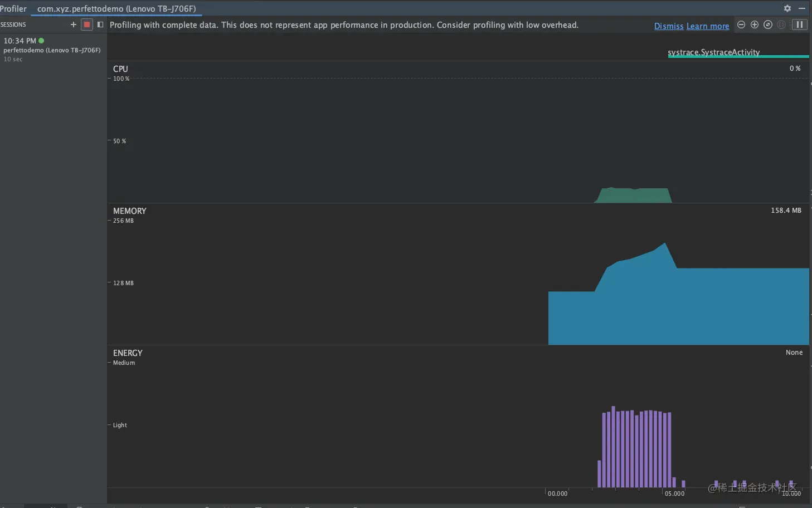This screenshot has width=812, height=508.
Task: Click the 00.000 timeline marker
Action: pos(557,494)
